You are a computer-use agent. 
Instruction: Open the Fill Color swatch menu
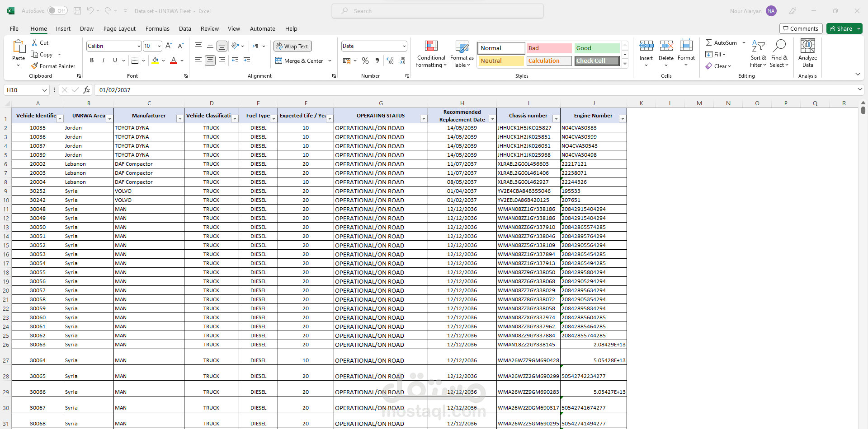coord(164,61)
